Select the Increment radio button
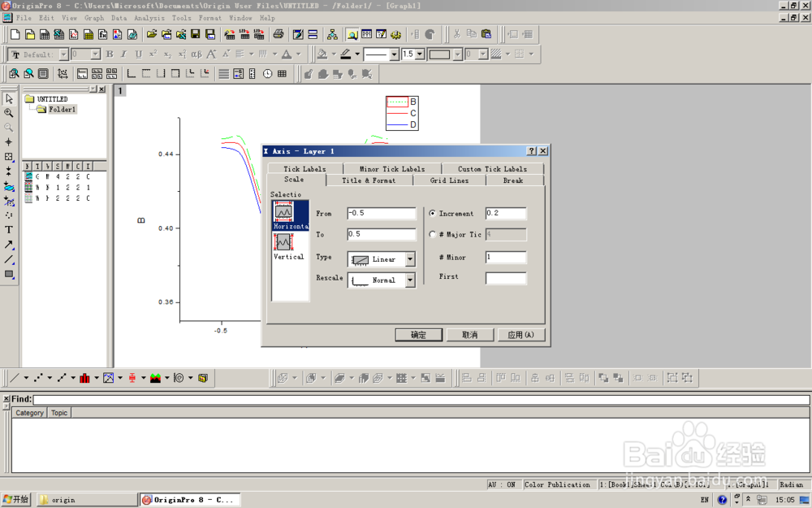812x508 pixels. pyautogui.click(x=433, y=213)
